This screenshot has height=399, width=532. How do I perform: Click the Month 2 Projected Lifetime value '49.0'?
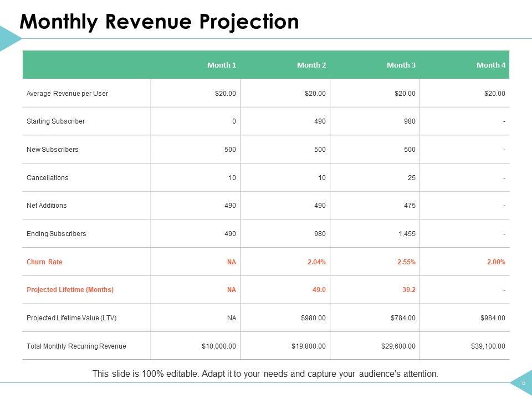pyautogui.click(x=319, y=290)
